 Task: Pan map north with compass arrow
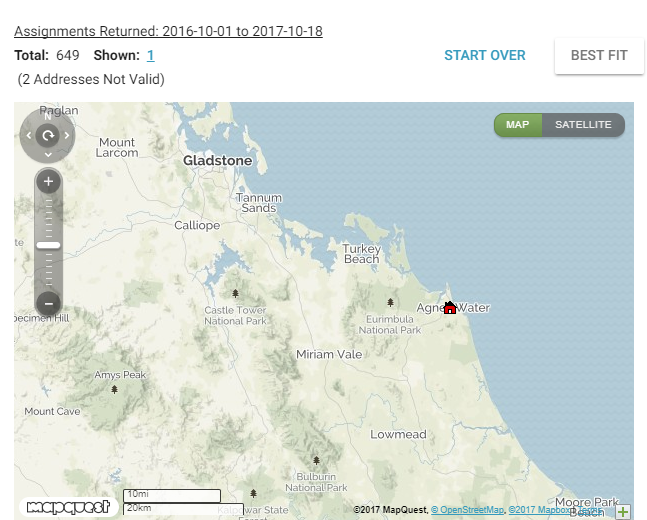pos(48,117)
